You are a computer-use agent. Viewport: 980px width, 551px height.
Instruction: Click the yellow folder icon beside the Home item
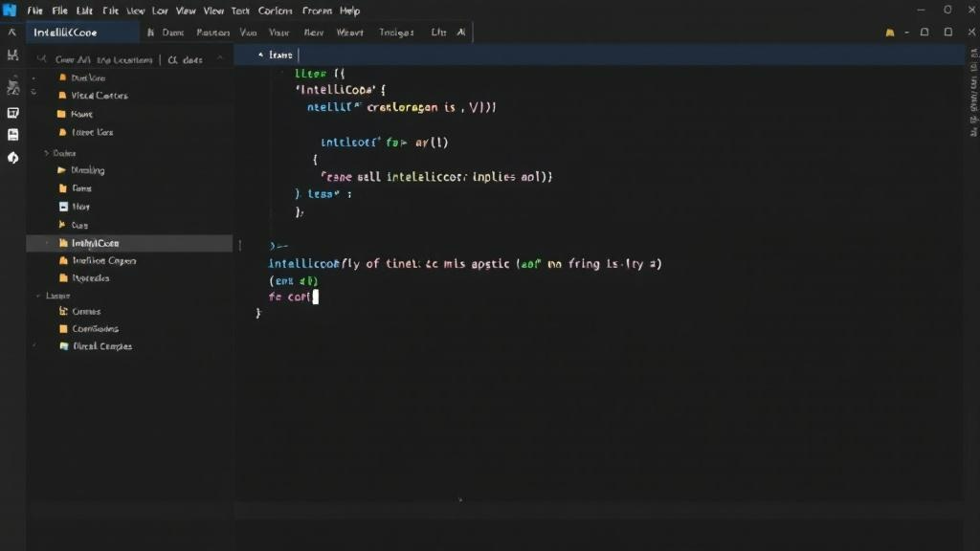coord(60,113)
